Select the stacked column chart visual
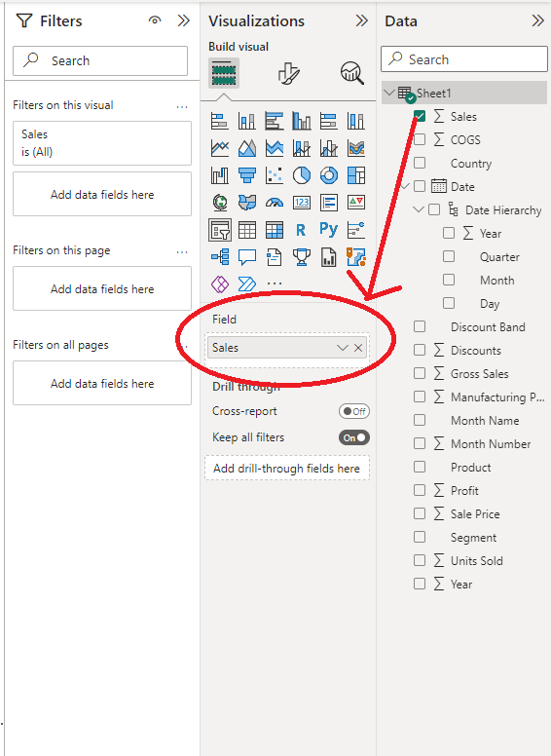551x756 pixels. [x=247, y=121]
